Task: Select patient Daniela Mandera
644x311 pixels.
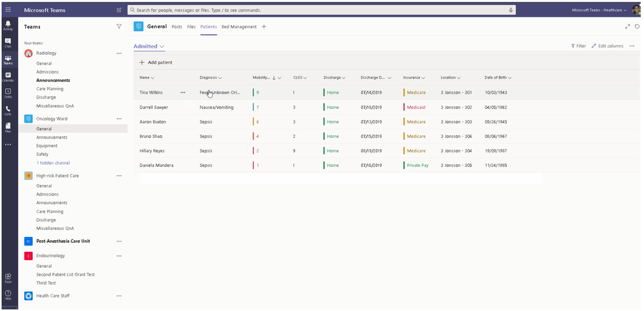Action: (x=157, y=165)
